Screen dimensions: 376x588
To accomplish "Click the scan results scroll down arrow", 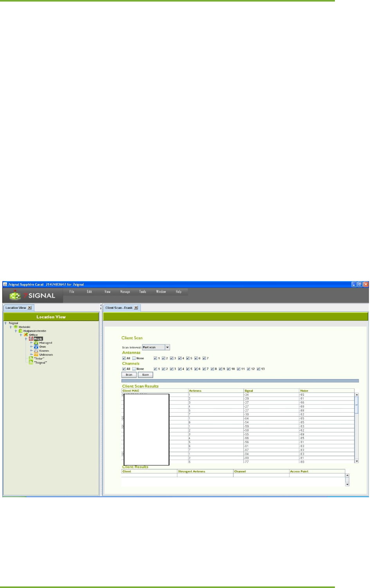I will click(x=357, y=462).
